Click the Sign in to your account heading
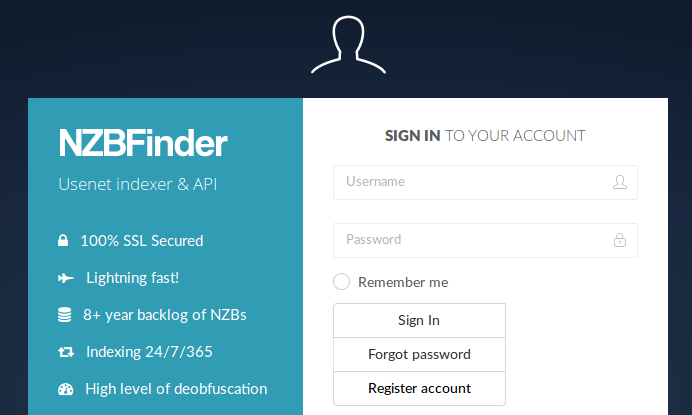The image size is (692, 415). (x=485, y=136)
